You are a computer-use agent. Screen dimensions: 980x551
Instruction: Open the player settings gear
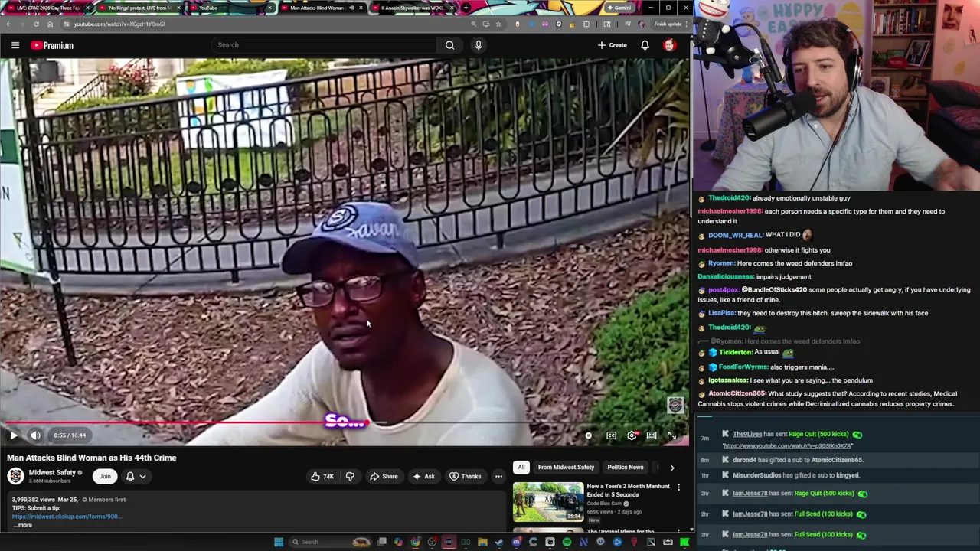[x=632, y=435]
